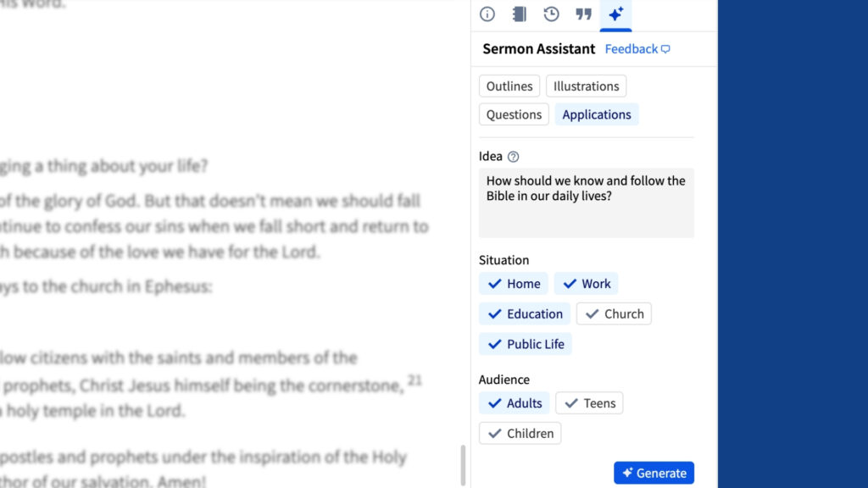Switch to the Outlines tab

click(509, 86)
